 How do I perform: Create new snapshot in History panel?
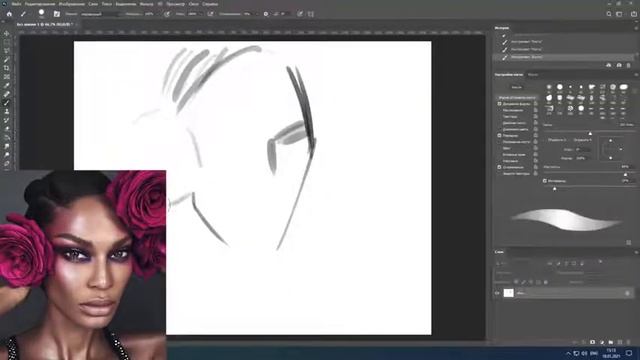[619, 65]
